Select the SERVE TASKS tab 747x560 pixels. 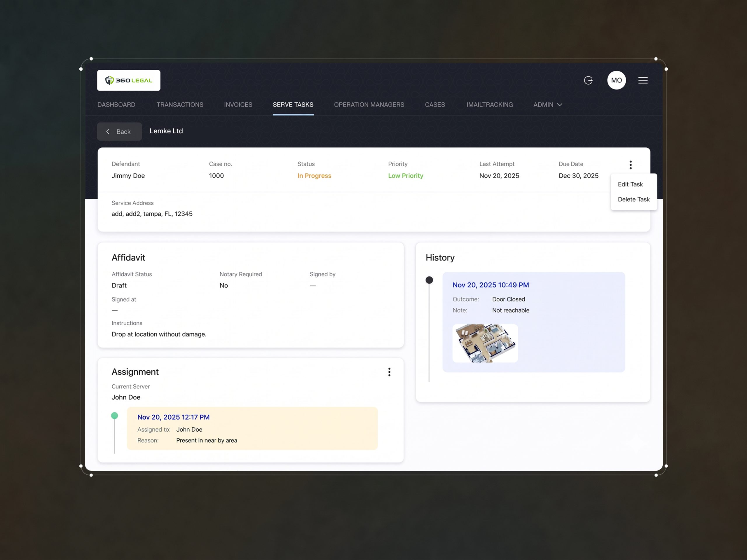point(293,105)
